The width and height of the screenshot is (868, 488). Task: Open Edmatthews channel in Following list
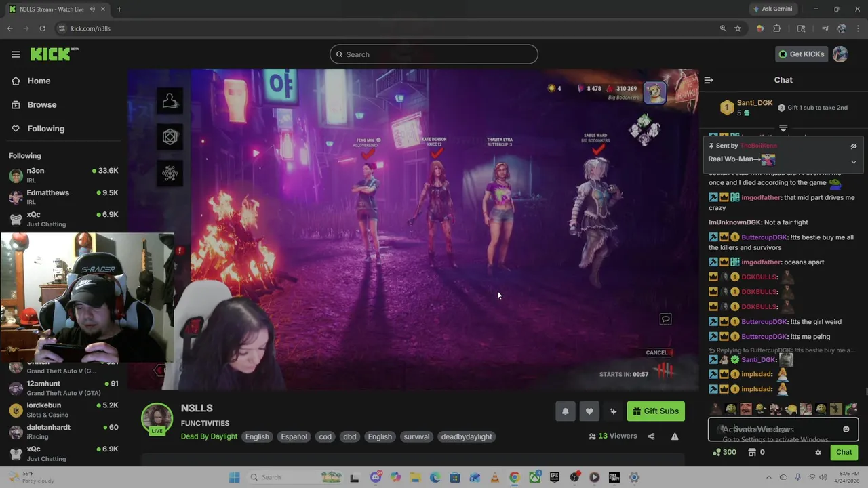(64, 197)
